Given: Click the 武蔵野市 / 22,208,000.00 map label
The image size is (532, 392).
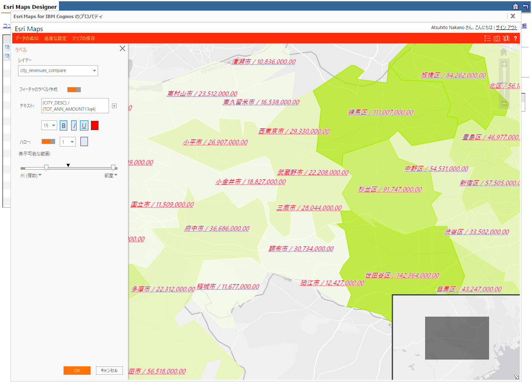Looking at the screenshot, I should click(313, 172).
